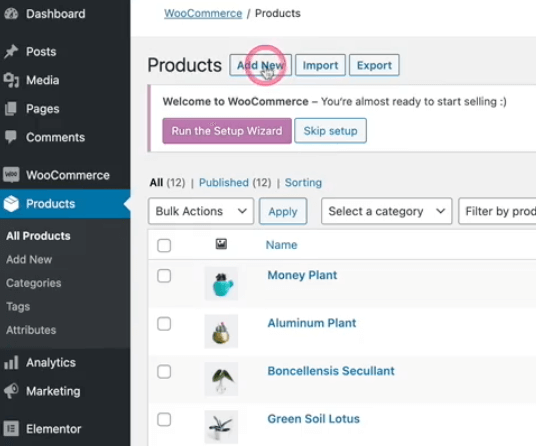
Task: Expand the Select a category dropdown
Action: pyautogui.click(x=387, y=211)
